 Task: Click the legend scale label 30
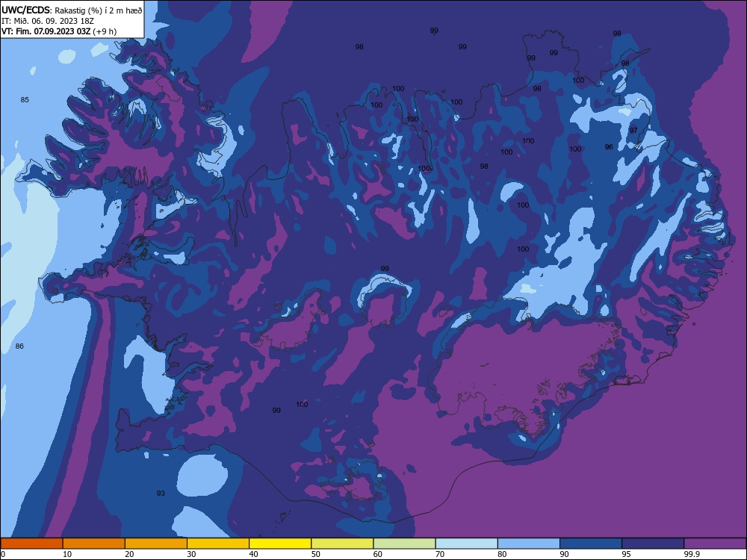point(191,554)
